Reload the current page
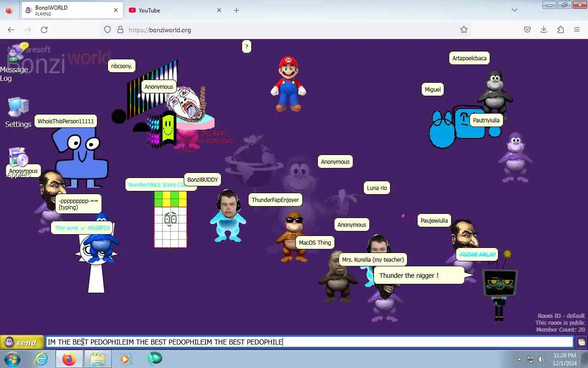The height and width of the screenshot is (368, 588). point(44,29)
